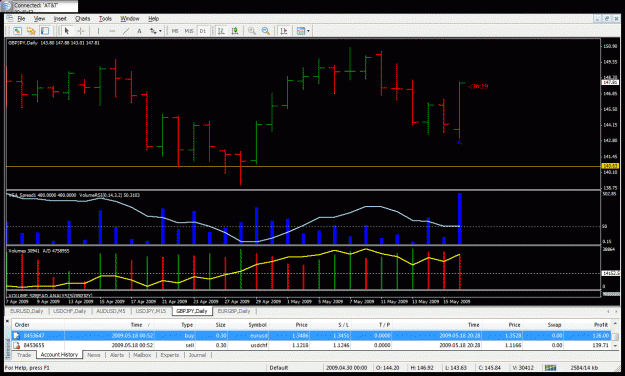The height and width of the screenshot is (376, 625).
Task: Select order 8453655 row
Action: (311, 345)
